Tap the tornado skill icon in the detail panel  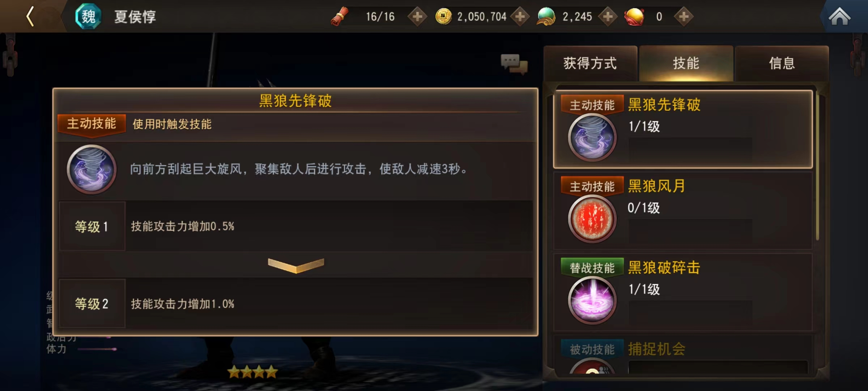click(92, 169)
